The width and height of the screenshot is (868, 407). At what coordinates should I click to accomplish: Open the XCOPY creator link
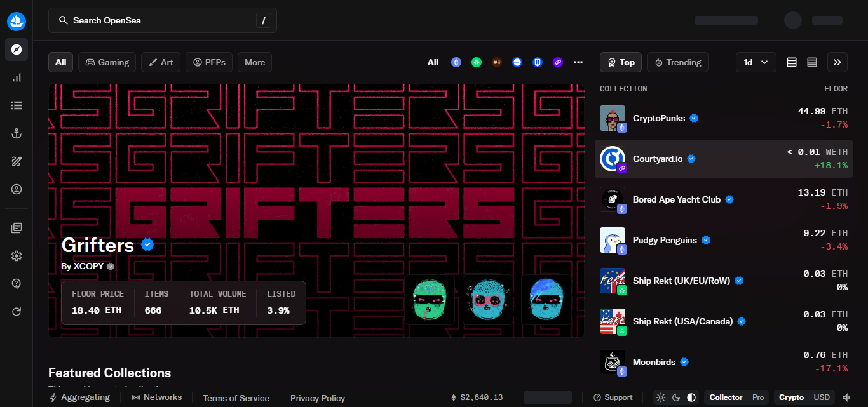[x=88, y=266]
